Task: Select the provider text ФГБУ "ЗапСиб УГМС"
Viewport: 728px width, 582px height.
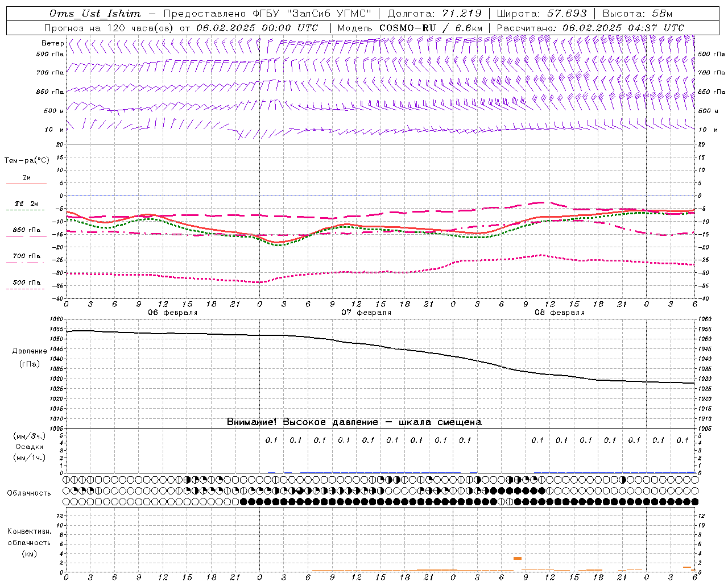Action: (312, 14)
